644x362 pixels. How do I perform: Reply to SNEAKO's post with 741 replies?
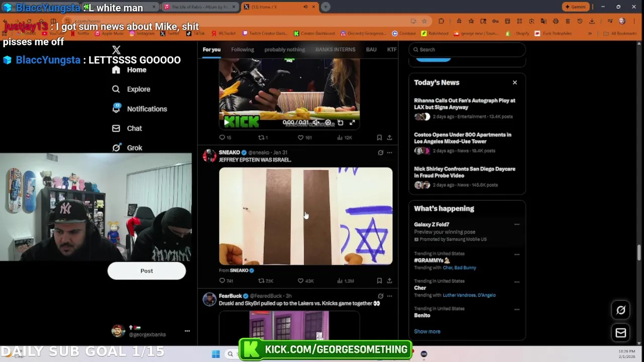pos(226,281)
